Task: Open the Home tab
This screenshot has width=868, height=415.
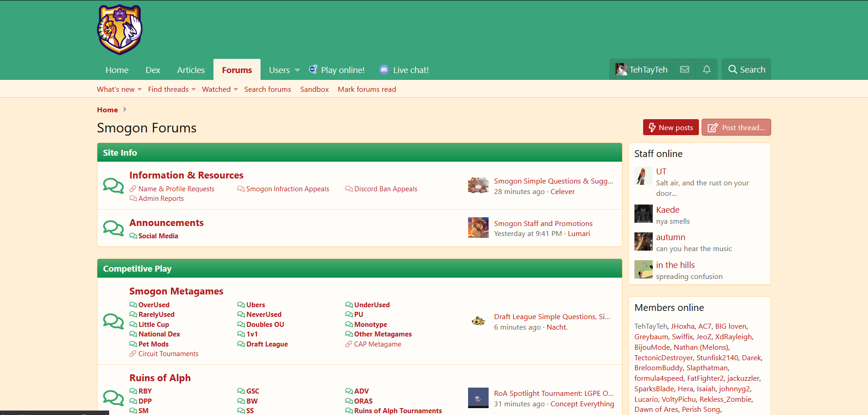Action: 117,70
